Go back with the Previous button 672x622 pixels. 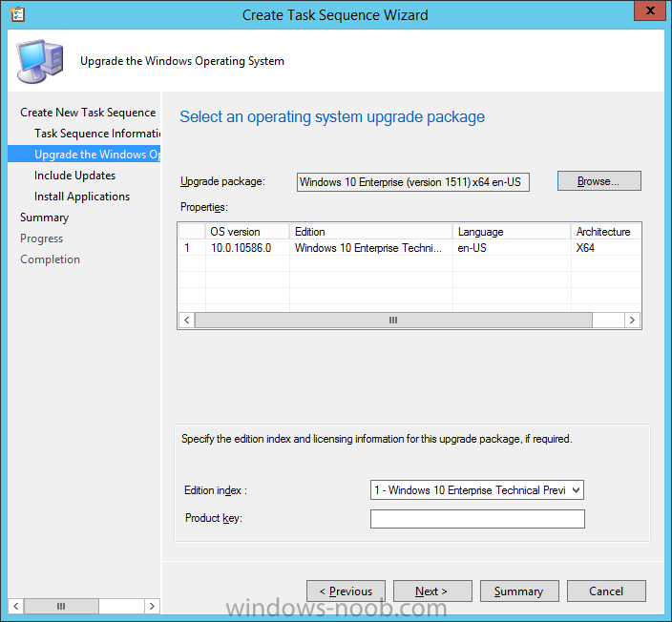(x=346, y=591)
